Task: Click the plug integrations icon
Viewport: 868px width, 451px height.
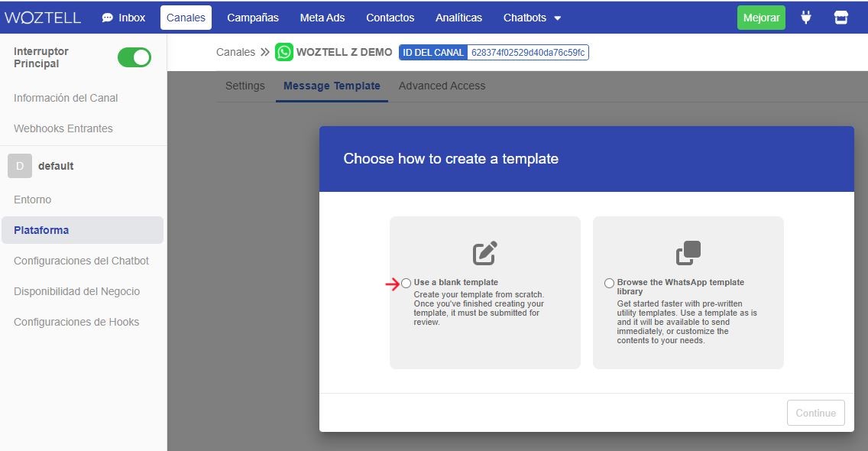Action: point(806,18)
